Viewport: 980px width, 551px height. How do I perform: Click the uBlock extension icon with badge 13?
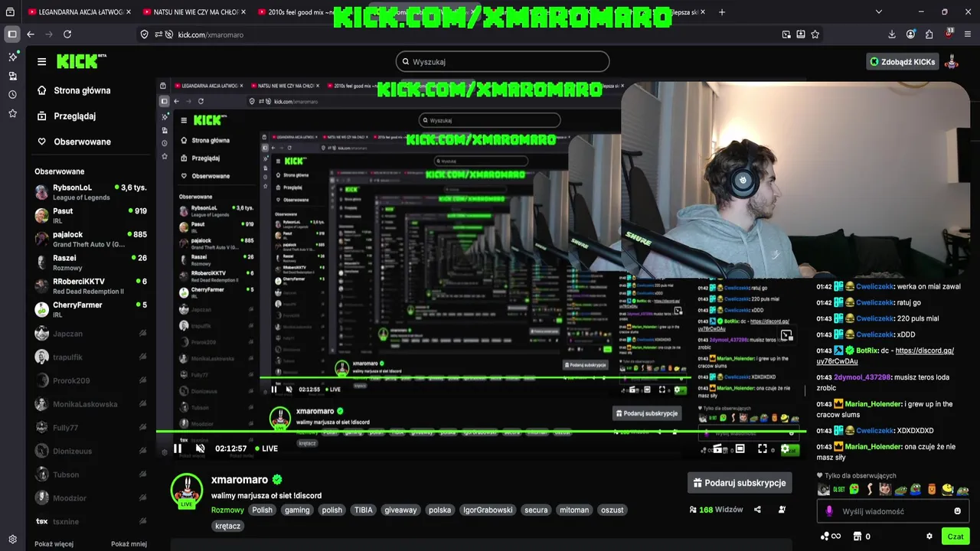[948, 34]
